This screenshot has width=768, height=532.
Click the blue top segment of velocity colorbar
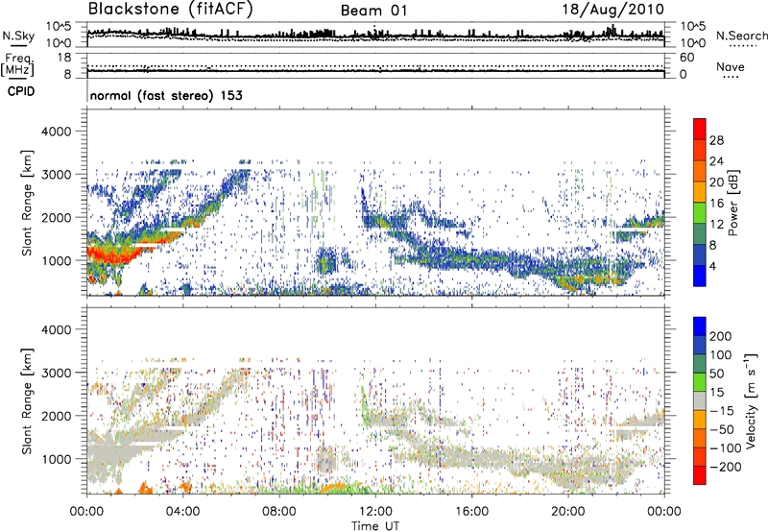(700, 326)
